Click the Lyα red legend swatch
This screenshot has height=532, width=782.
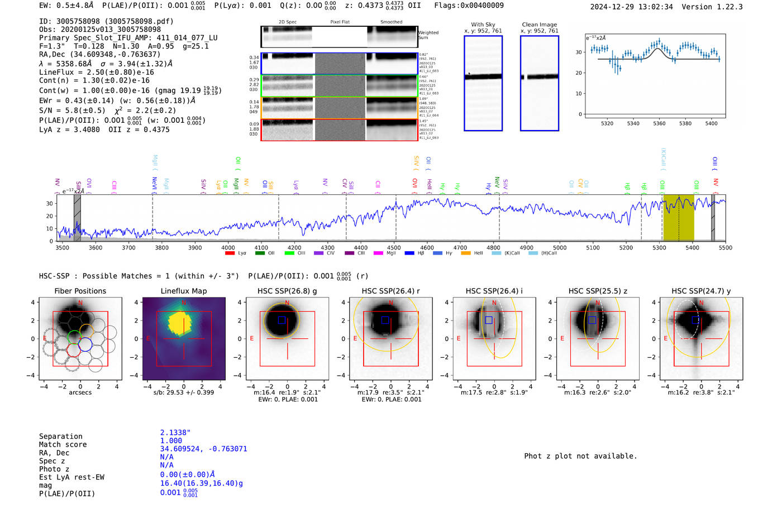[x=230, y=253]
